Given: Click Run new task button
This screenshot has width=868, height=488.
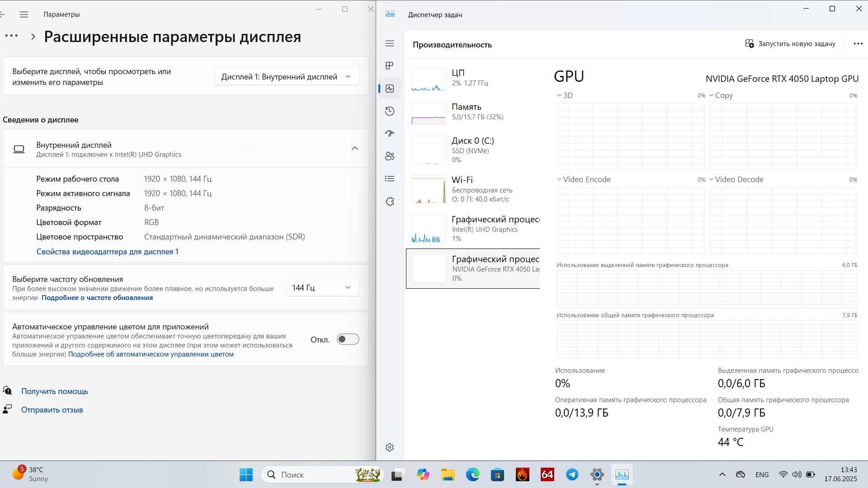Looking at the screenshot, I should (790, 44).
